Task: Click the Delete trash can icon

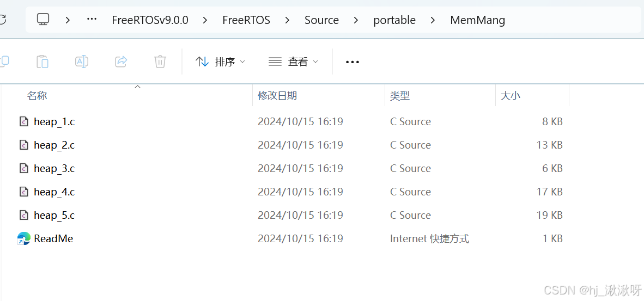Action: coord(160,62)
